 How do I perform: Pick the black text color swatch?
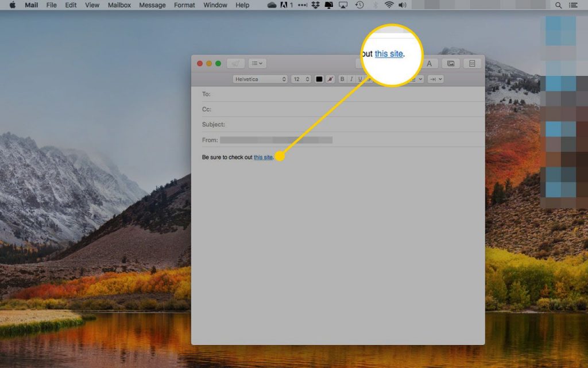pos(319,79)
